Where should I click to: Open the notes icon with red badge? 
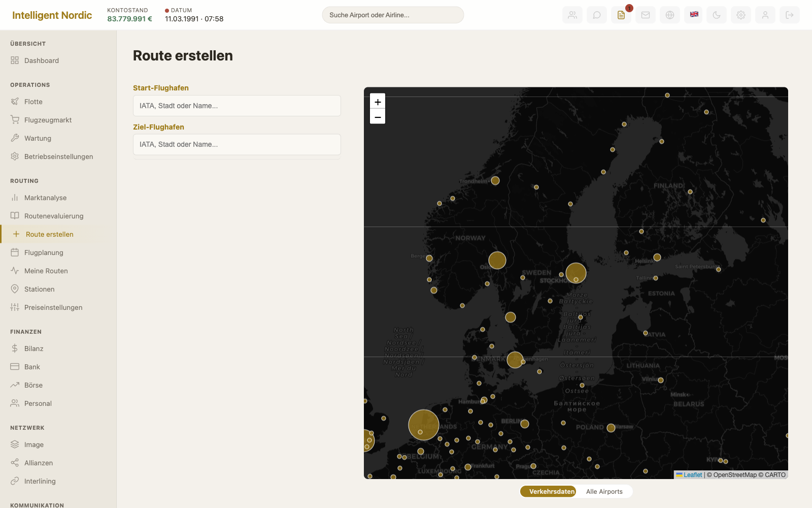[x=621, y=15]
